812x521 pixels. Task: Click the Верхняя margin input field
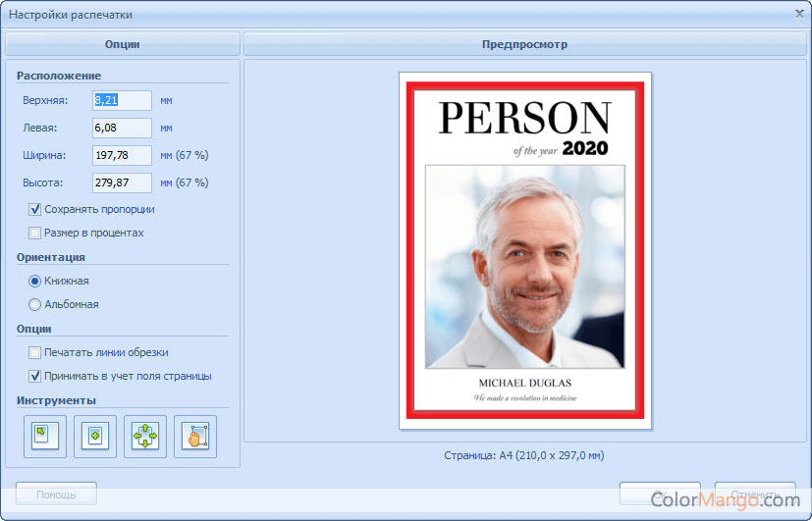pyautogui.click(x=122, y=100)
